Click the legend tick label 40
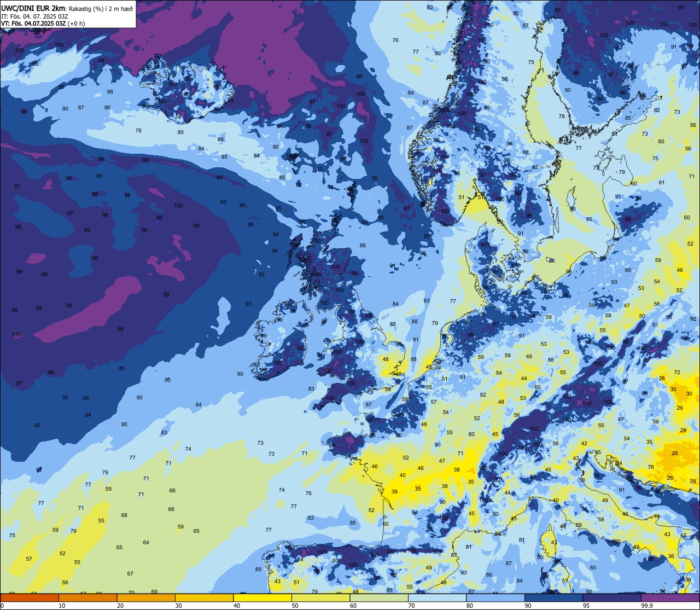 click(237, 606)
